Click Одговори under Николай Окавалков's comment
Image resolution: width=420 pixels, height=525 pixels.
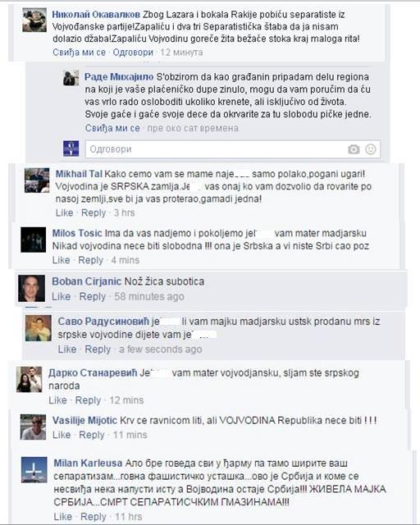pyautogui.click(x=133, y=52)
